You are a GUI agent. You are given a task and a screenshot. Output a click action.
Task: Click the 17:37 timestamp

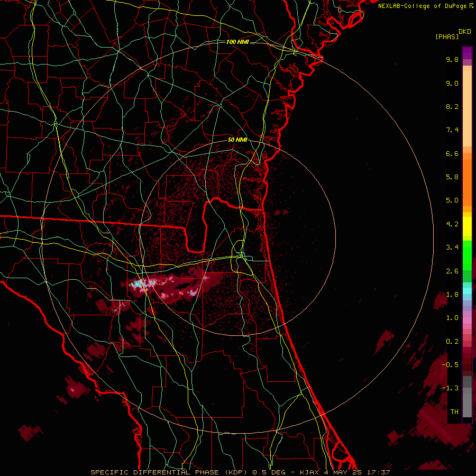click(378, 472)
